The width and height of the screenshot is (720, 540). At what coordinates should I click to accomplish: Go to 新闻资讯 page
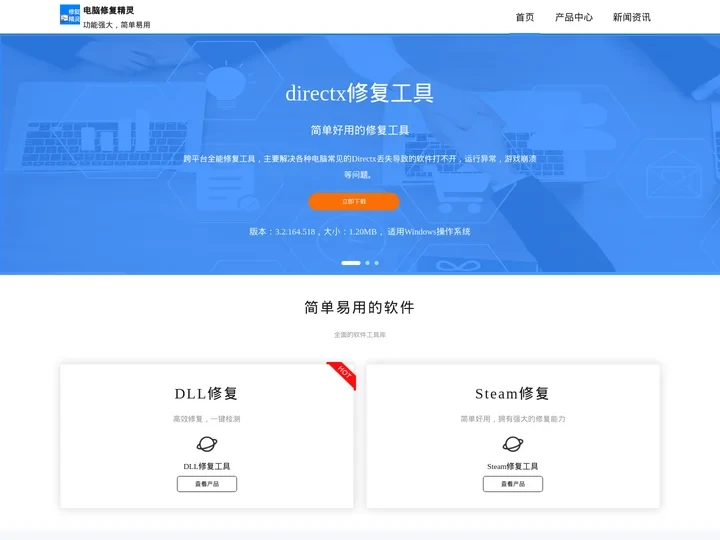tap(631, 17)
